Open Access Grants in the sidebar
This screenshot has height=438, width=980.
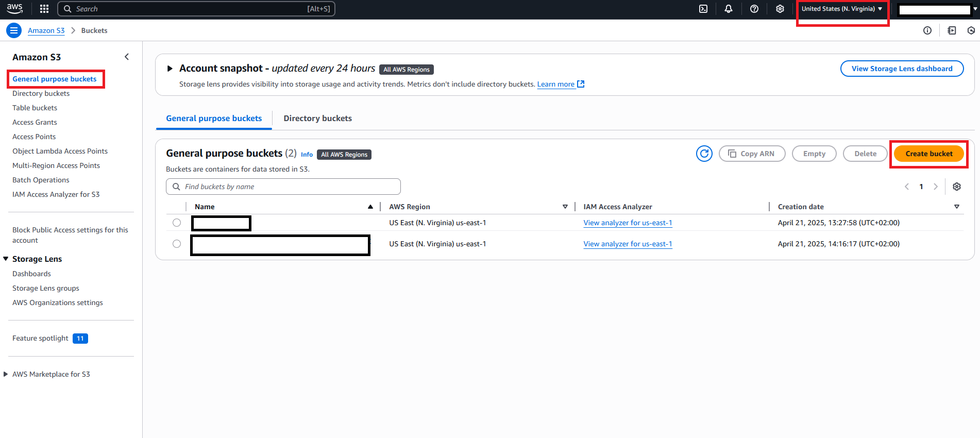(x=35, y=122)
